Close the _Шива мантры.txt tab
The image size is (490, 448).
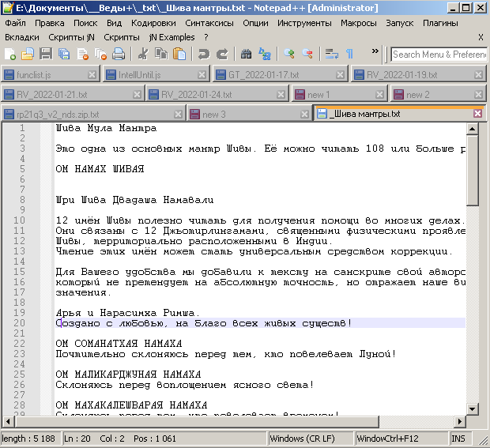point(478,114)
